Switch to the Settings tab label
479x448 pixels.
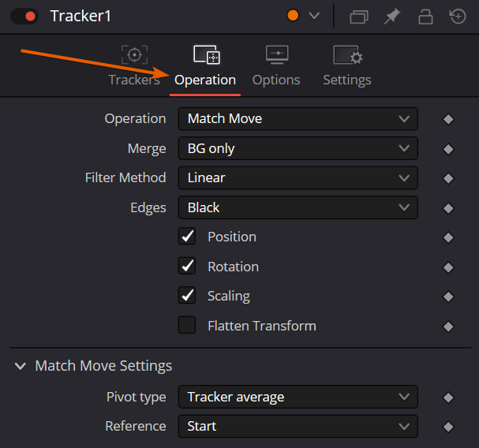tap(347, 80)
